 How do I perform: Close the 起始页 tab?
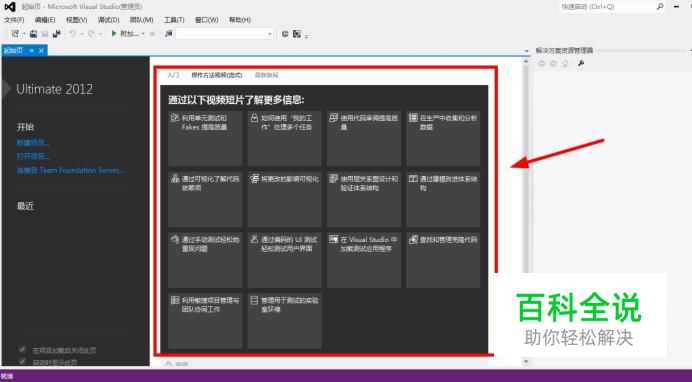coord(41,51)
